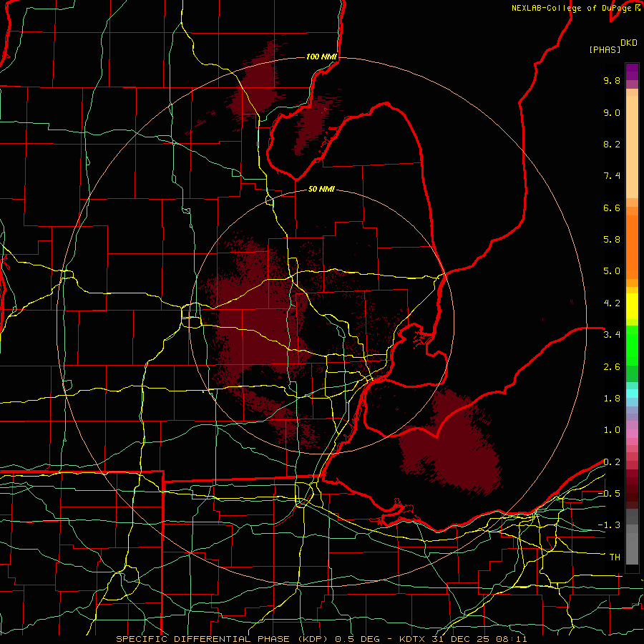This screenshot has width=644, height=644.
Task: Click the 50 NMI range ring label
Action: click(321, 189)
